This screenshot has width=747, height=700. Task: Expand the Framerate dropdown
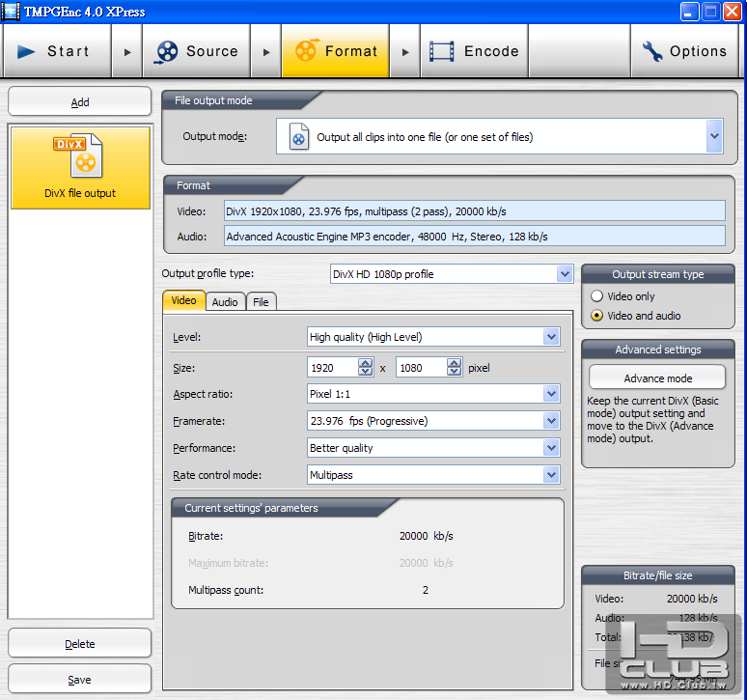pyautogui.click(x=551, y=421)
